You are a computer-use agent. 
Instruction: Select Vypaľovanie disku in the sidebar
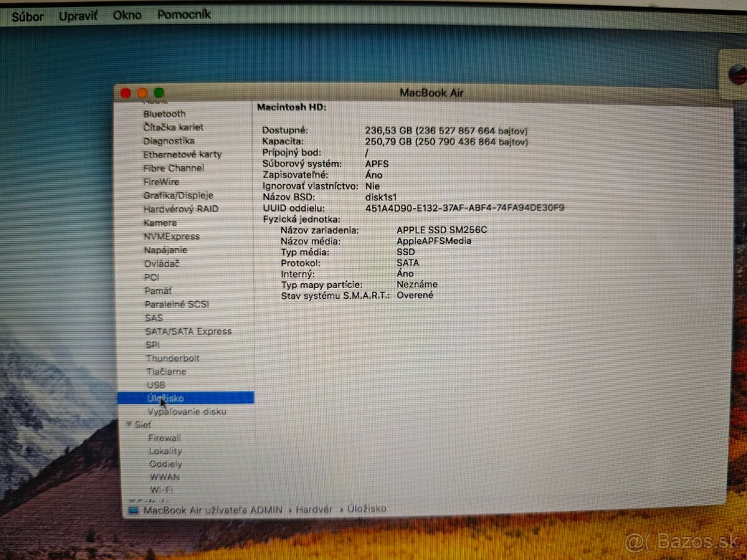coord(187,412)
